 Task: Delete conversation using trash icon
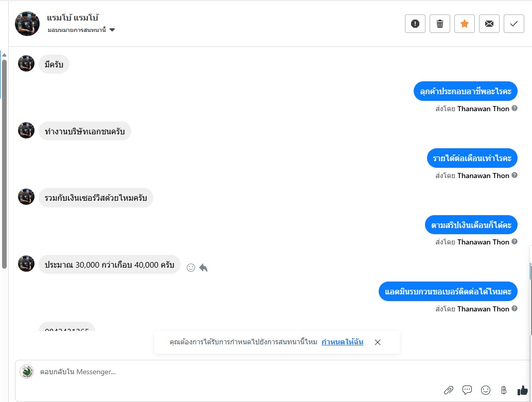click(440, 24)
